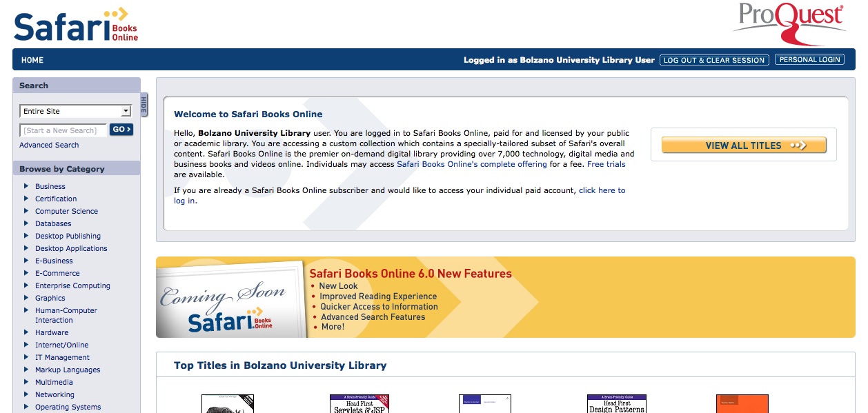Viewport: 868px width, 413px height.
Task: Expand the Hardware category arrow
Action: tap(26, 332)
